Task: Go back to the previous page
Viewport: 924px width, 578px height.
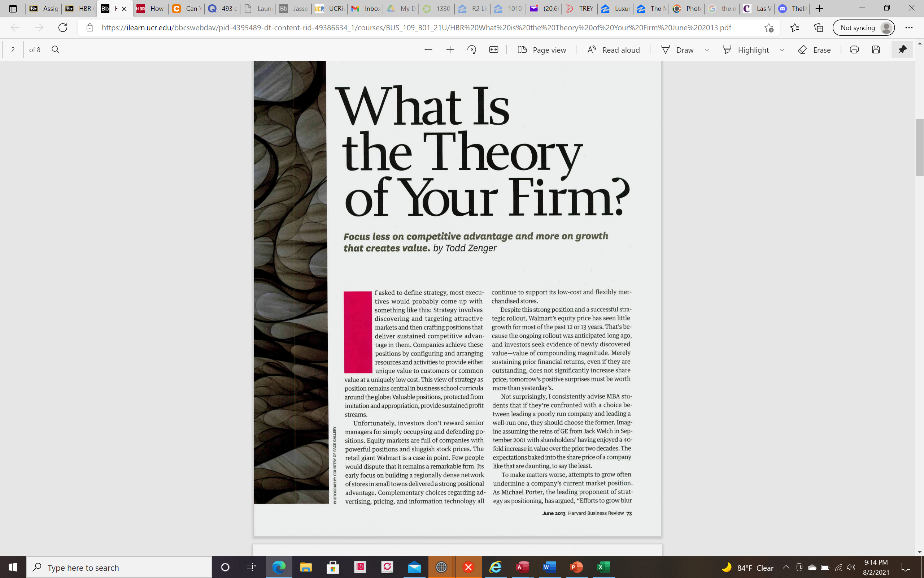Action: [15, 27]
